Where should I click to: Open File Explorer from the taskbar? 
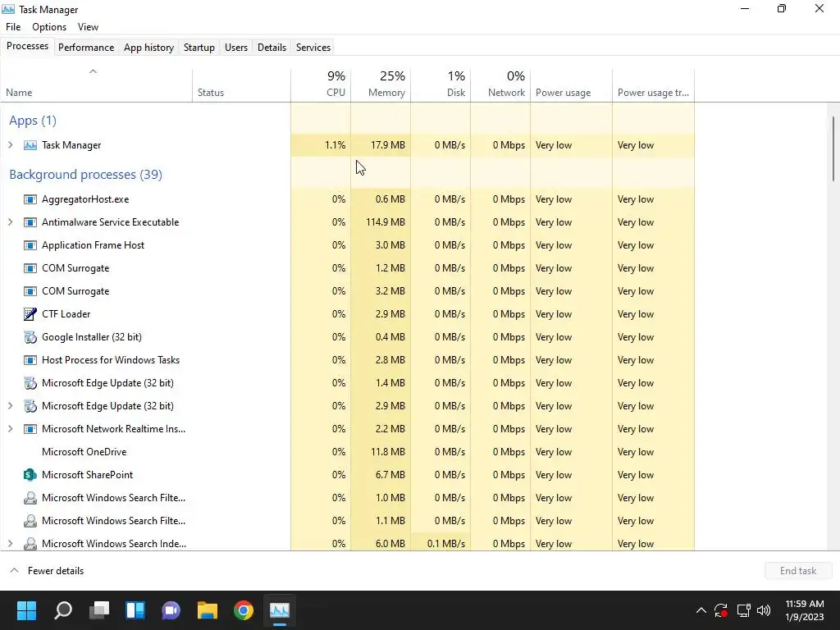[x=208, y=610]
